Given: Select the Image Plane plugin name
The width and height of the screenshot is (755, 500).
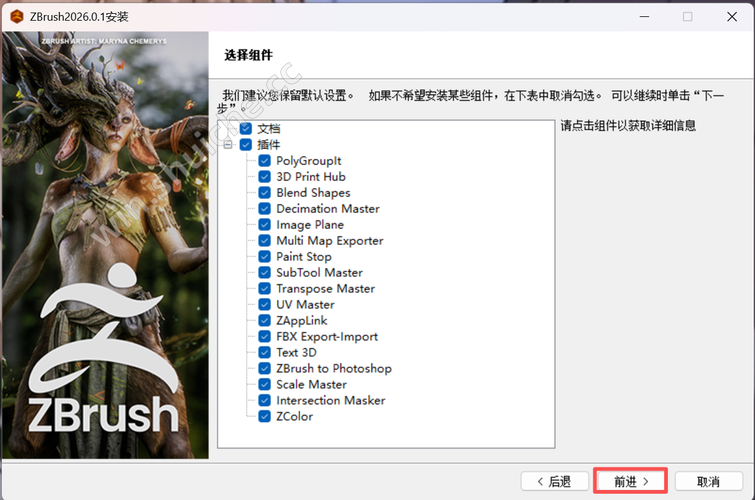Looking at the screenshot, I should 310,225.
